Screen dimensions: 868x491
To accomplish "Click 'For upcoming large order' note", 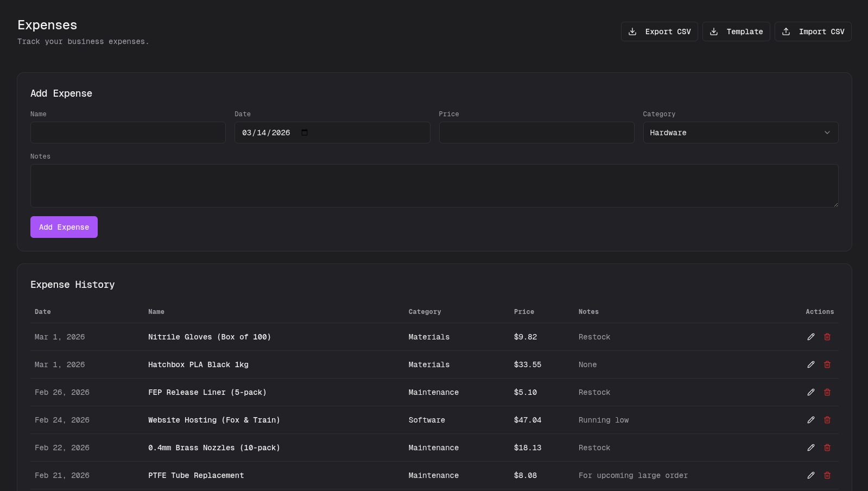I will 633,475.
